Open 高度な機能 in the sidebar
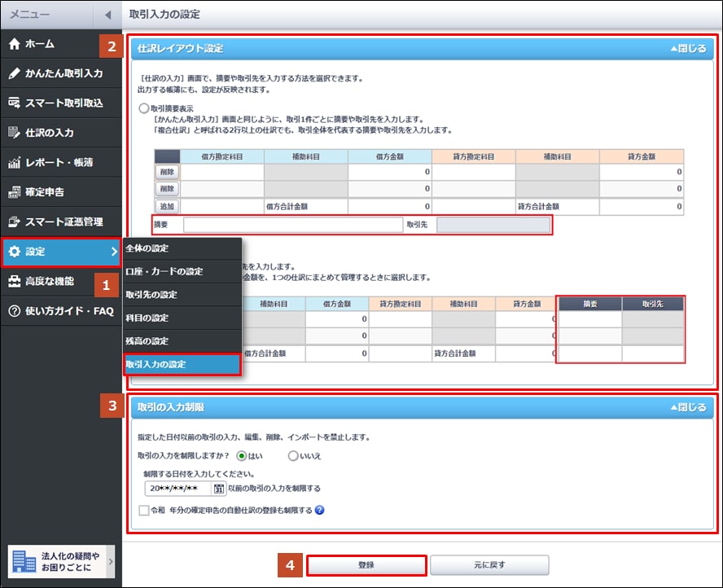This screenshot has height=588, width=723. tap(61, 281)
